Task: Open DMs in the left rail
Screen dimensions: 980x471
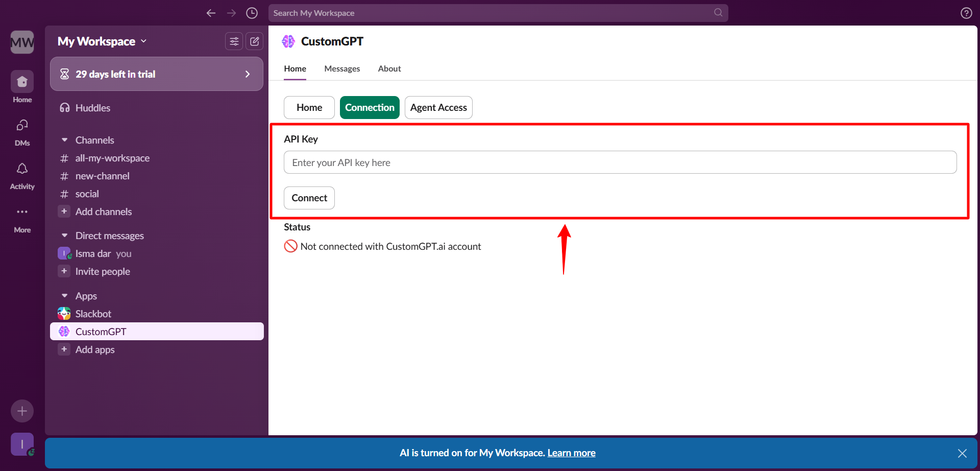Action: [22, 132]
